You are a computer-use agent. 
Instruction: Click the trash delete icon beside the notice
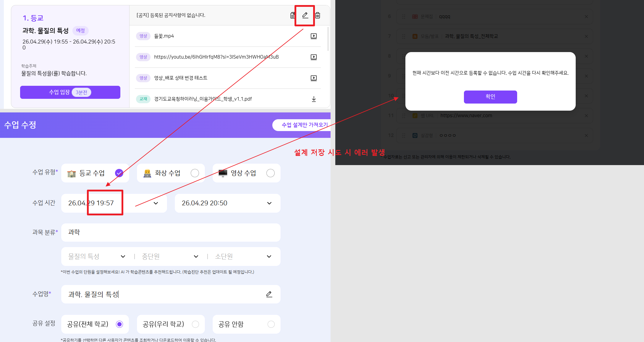[x=318, y=15]
